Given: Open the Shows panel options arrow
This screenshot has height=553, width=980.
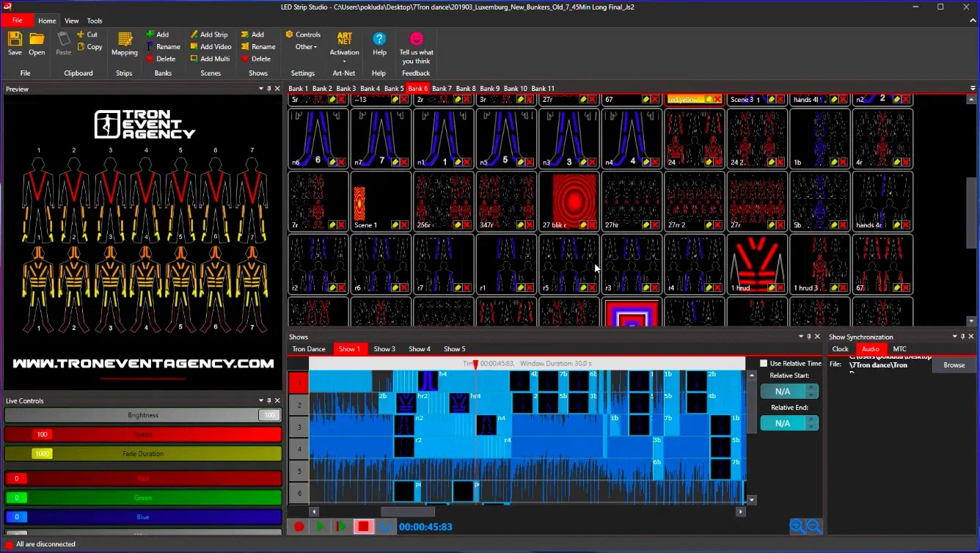Looking at the screenshot, I should pyautogui.click(x=800, y=337).
